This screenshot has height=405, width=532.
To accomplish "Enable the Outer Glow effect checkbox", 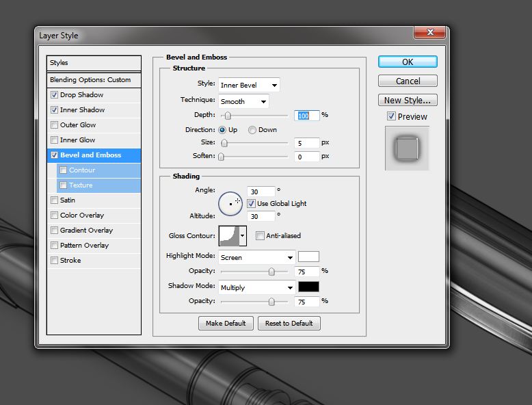I will click(x=55, y=125).
